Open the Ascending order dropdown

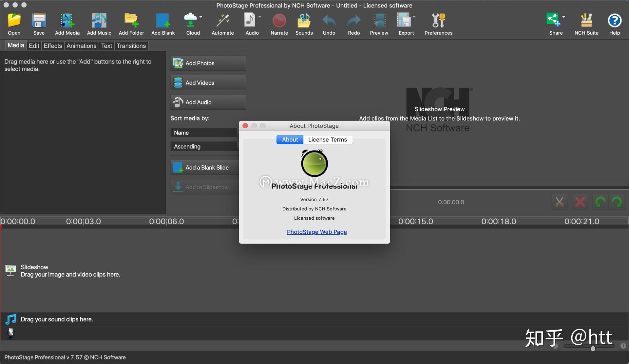point(204,146)
